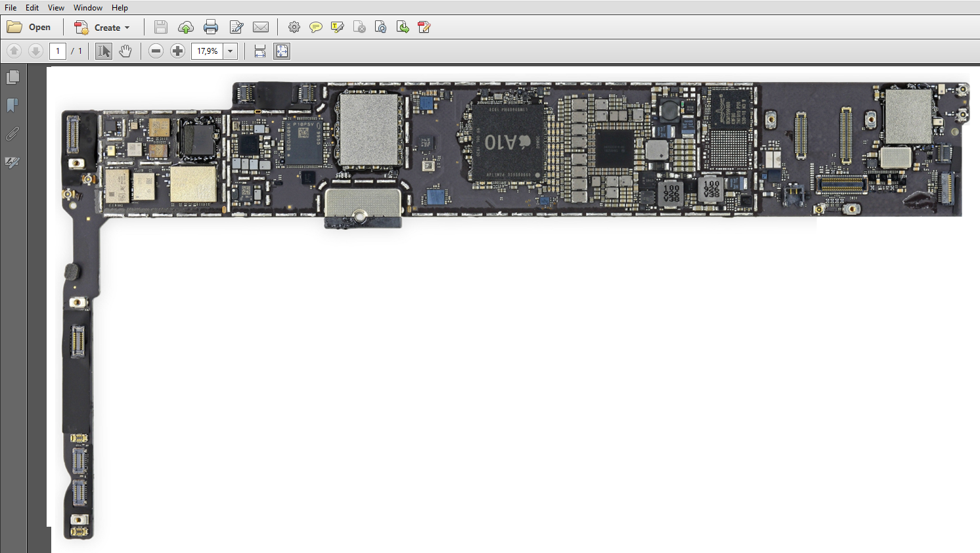Click the envelope email icon

pyautogui.click(x=261, y=27)
